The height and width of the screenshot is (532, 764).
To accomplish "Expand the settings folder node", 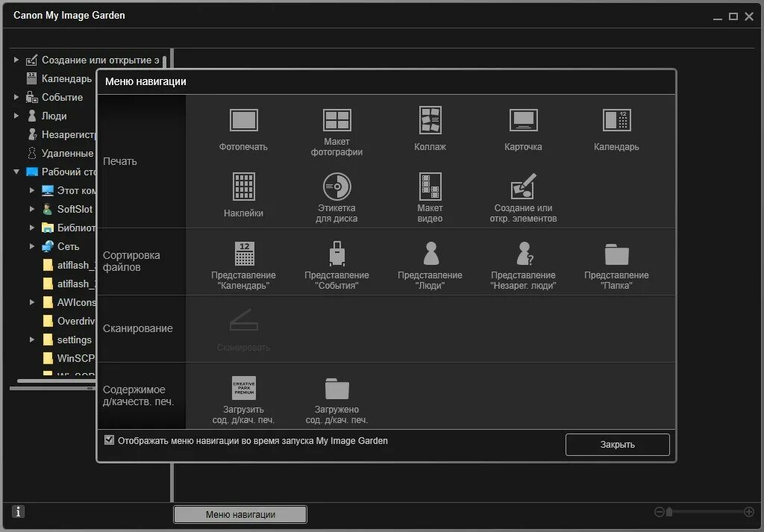I will tap(31, 339).
